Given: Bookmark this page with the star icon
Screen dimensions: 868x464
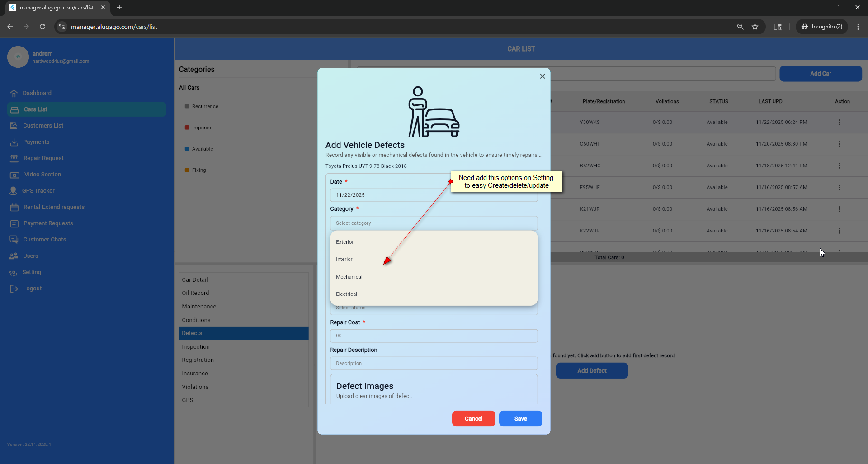Looking at the screenshot, I should (755, 27).
